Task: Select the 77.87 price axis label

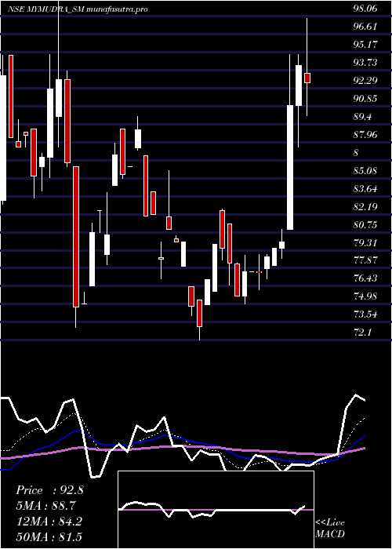Action: [365, 260]
